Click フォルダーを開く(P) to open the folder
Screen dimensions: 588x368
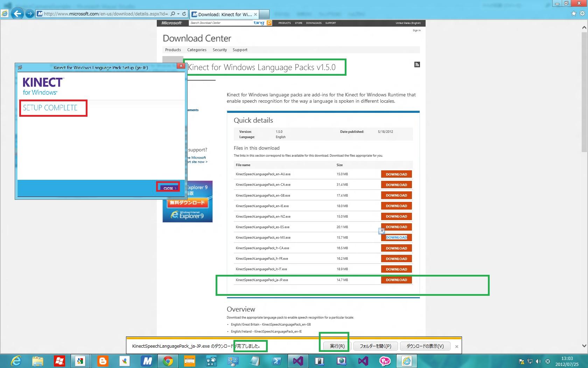click(376, 346)
